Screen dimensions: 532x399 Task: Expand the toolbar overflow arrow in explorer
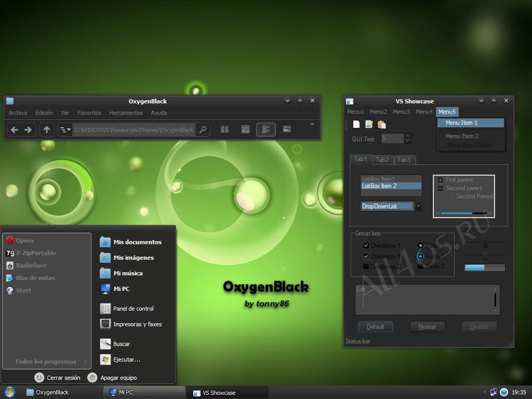(x=312, y=125)
